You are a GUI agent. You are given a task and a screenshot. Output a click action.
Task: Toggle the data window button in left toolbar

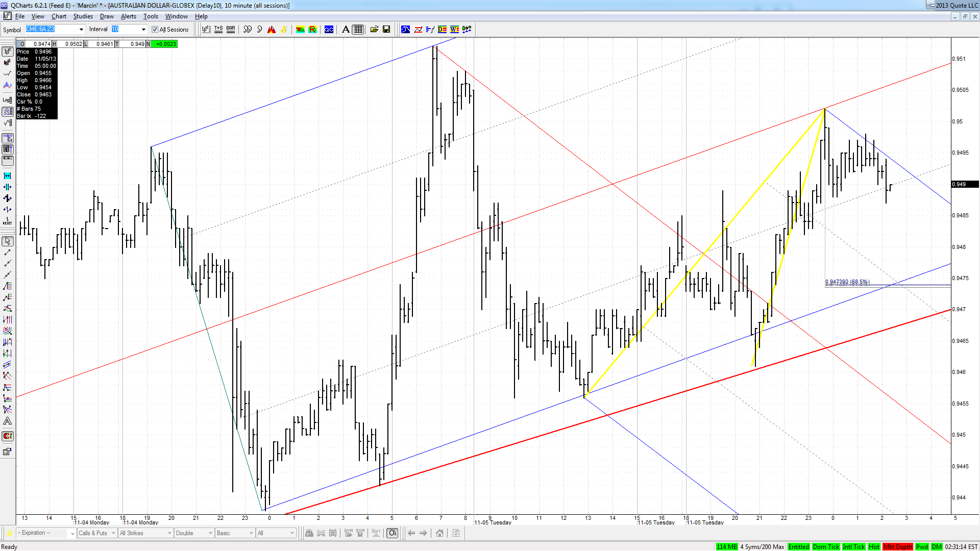pos(8,149)
